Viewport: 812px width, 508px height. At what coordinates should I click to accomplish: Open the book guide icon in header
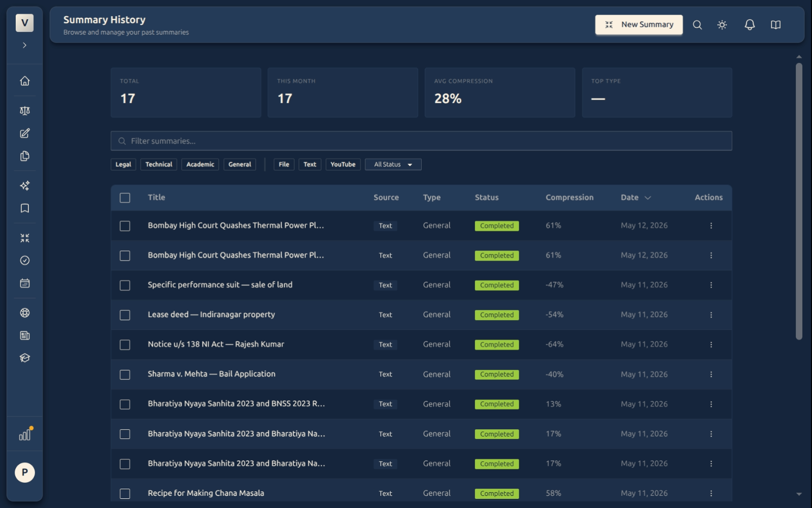[775, 25]
